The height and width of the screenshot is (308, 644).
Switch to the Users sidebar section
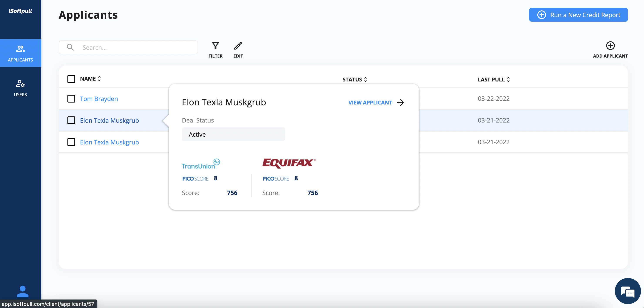click(20, 88)
